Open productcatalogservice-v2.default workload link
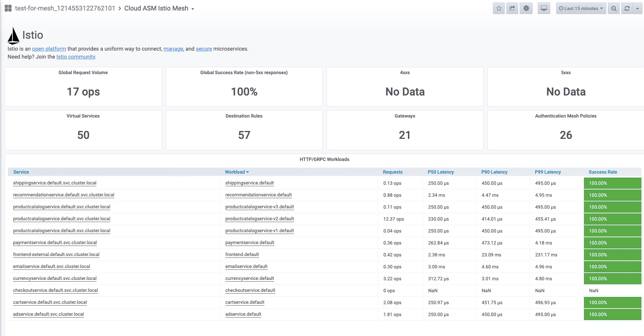The width and height of the screenshot is (644, 336). click(260, 219)
